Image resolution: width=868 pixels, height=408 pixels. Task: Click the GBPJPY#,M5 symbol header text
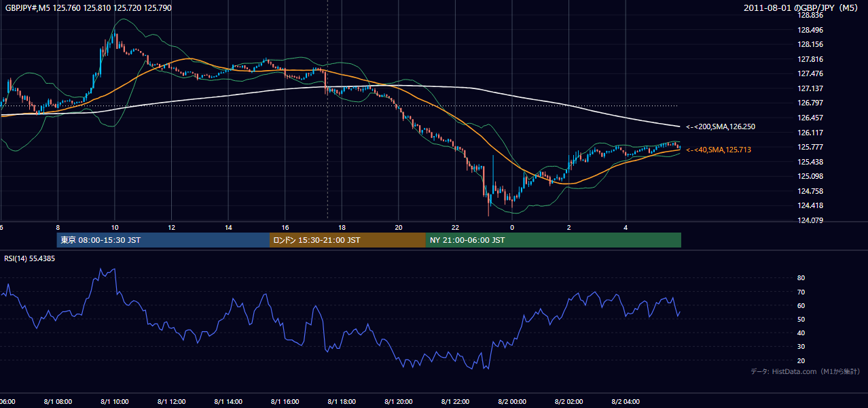(x=88, y=8)
